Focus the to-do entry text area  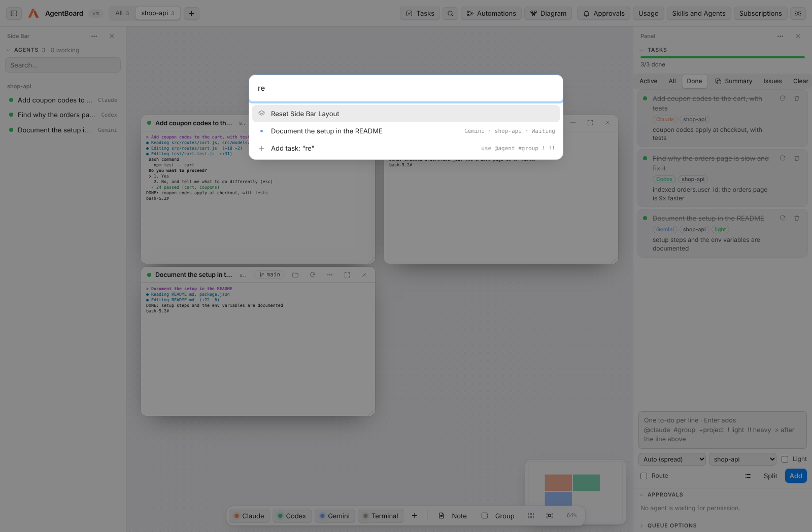tap(723, 430)
